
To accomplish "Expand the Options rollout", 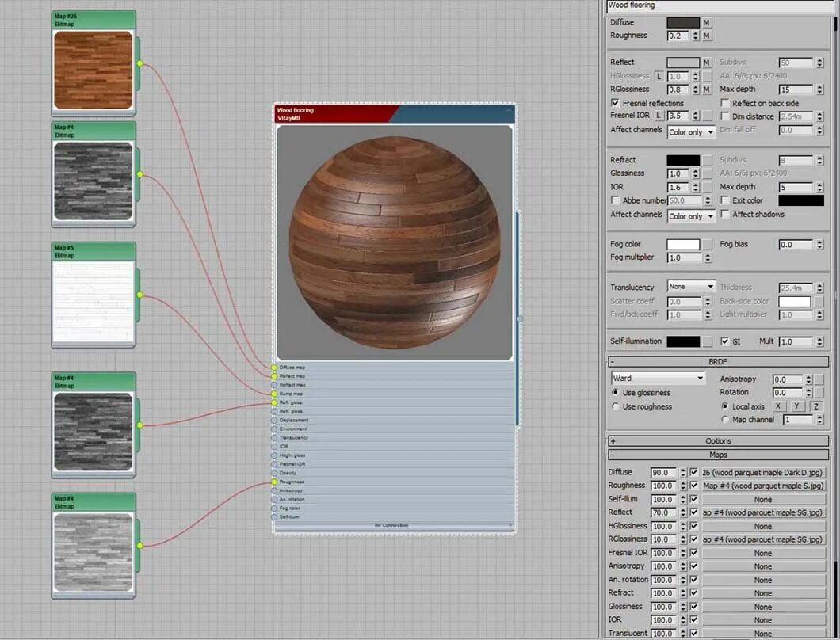I will (x=718, y=441).
